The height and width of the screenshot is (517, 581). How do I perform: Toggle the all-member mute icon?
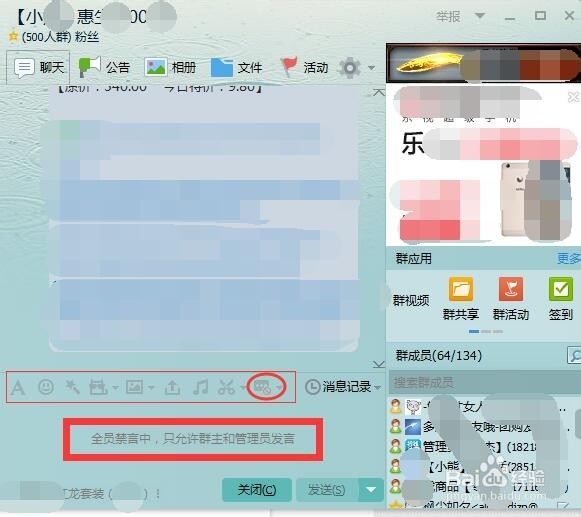pos(262,387)
